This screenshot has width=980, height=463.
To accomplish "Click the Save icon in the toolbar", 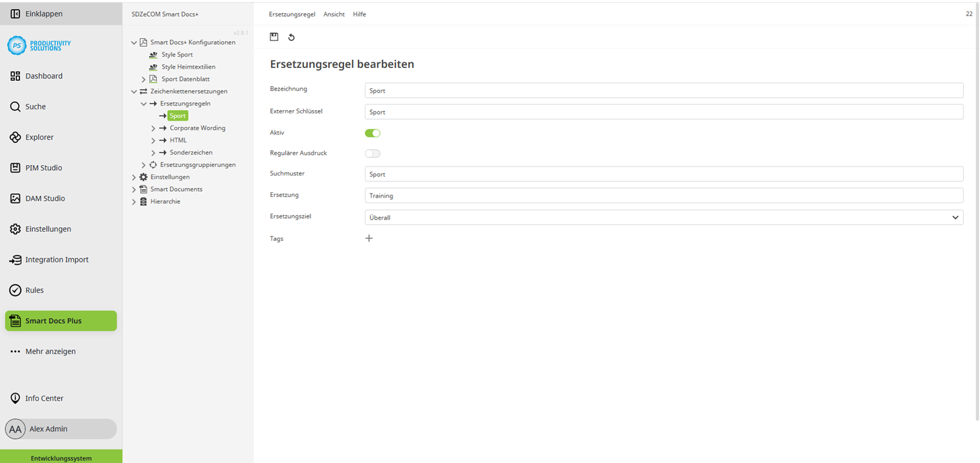I will point(274,37).
